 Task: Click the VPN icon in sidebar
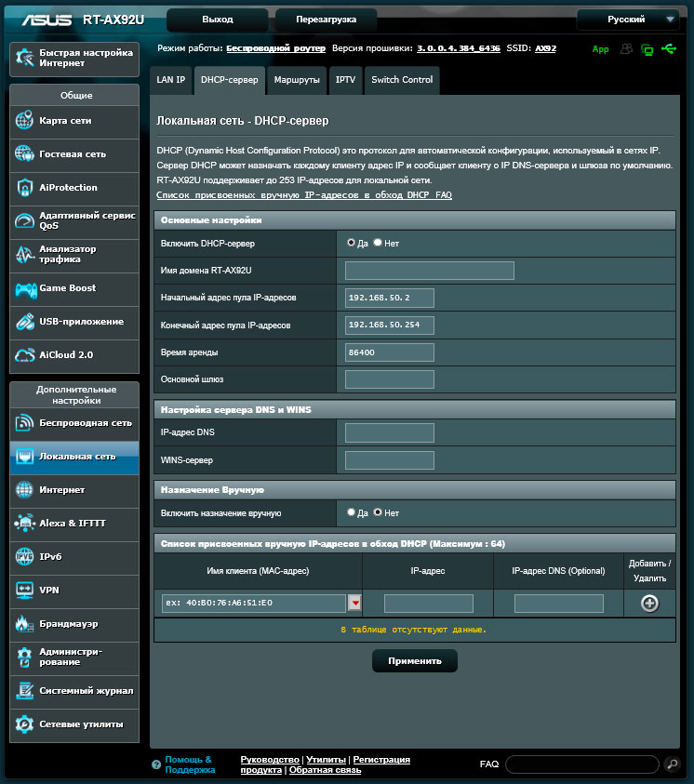point(24,590)
